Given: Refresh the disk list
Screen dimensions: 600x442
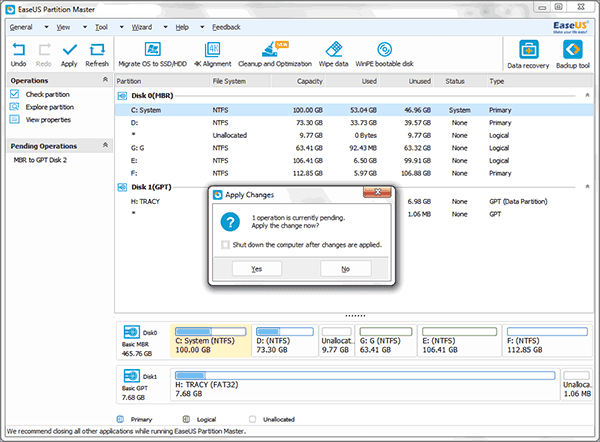Looking at the screenshot, I should click(x=97, y=50).
